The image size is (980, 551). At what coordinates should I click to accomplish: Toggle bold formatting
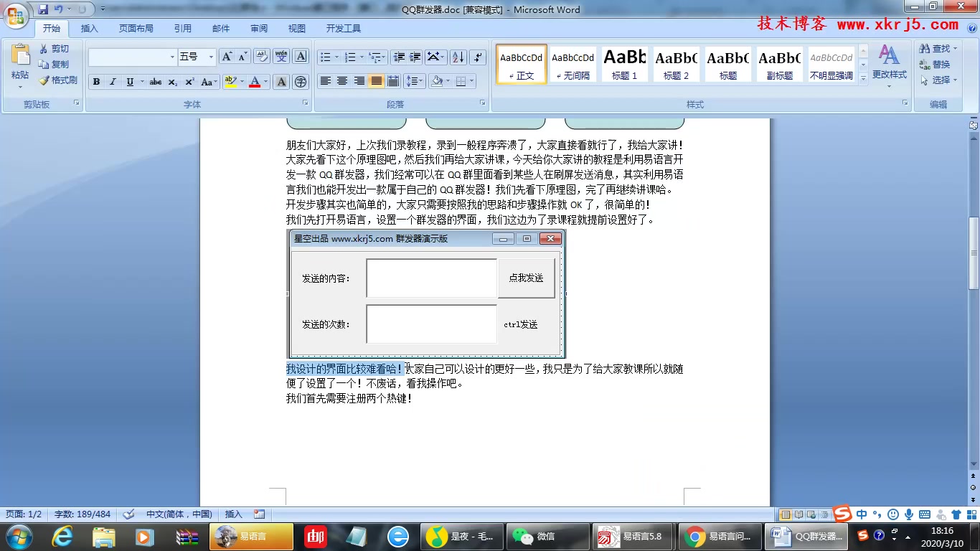[x=96, y=82]
